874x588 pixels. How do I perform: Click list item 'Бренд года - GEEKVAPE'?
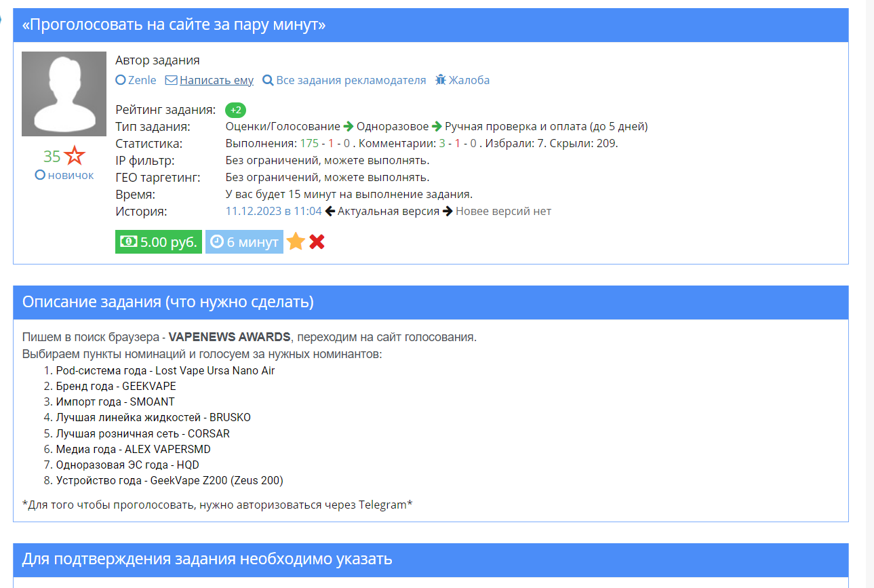click(116, 386)
